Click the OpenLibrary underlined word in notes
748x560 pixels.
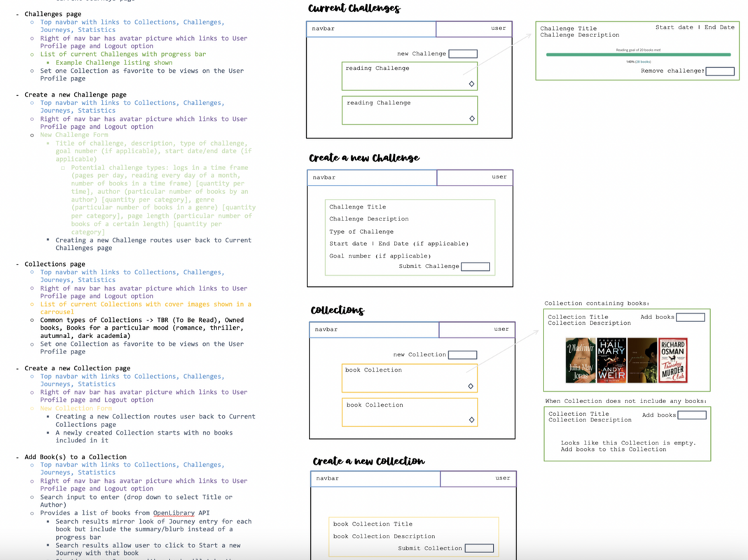(x=174, y=513)
